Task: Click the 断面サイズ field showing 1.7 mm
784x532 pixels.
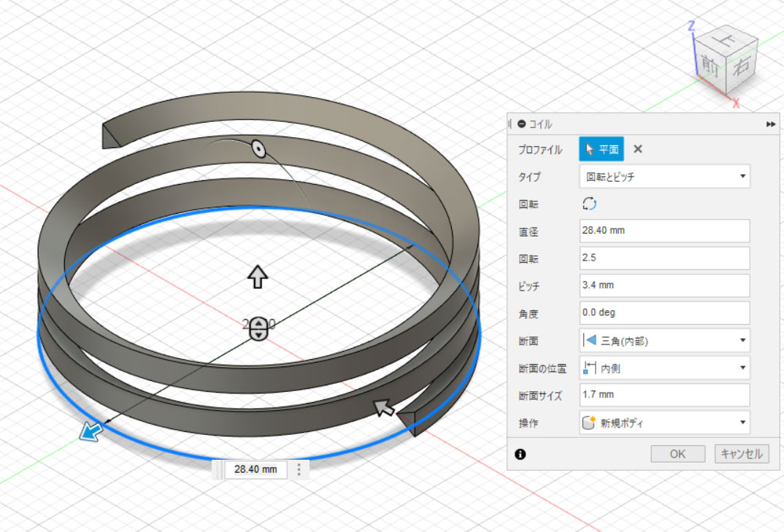Action: click(x=664, y=395)
